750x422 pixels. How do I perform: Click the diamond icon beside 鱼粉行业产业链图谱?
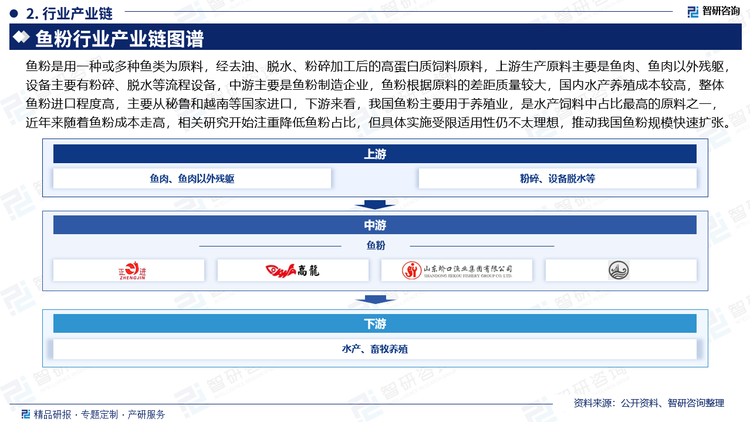[21, 37]
